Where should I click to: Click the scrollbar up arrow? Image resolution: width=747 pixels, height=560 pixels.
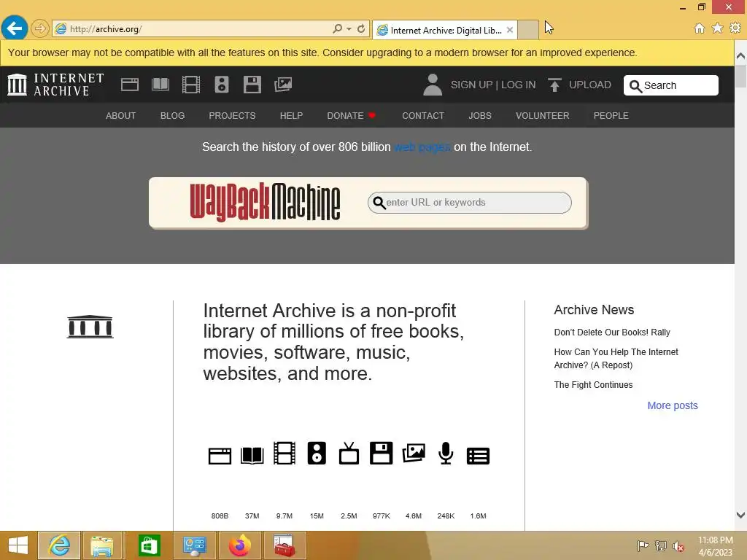[740, 55]
